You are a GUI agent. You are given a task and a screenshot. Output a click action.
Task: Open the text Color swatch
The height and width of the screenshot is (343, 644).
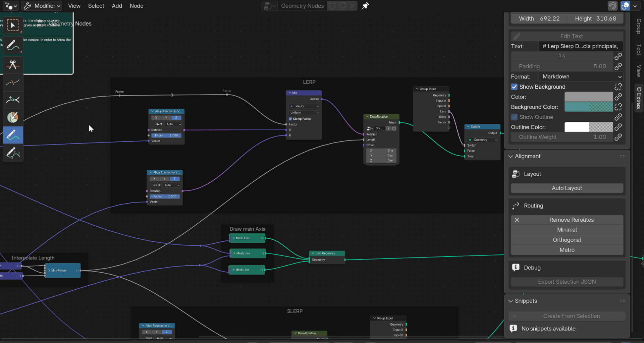589,97
